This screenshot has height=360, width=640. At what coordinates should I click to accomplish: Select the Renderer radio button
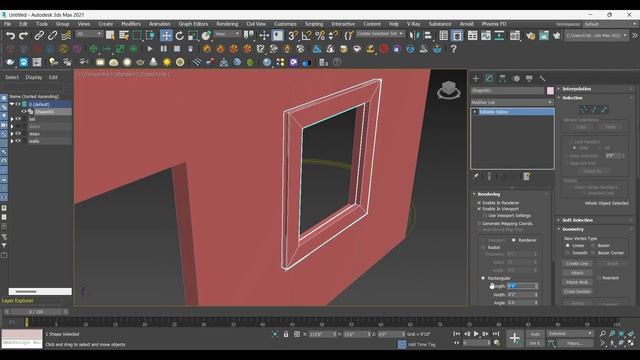point(514,240)
